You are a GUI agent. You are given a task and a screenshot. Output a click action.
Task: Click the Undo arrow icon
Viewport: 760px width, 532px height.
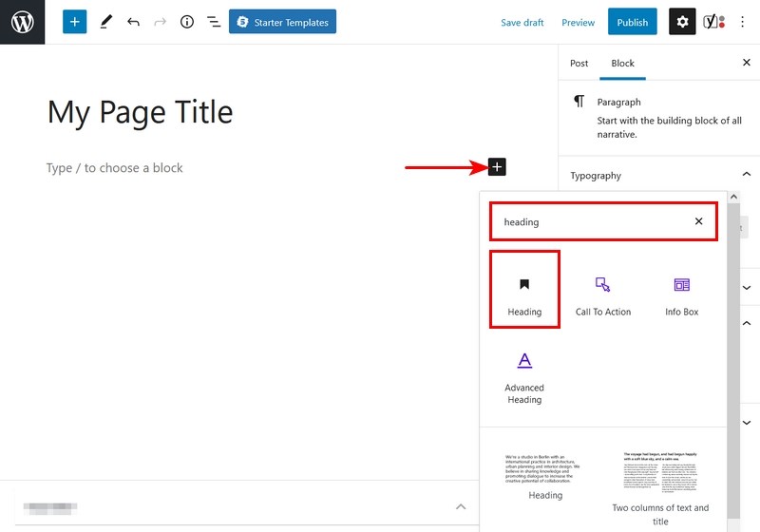coord(133,22)
